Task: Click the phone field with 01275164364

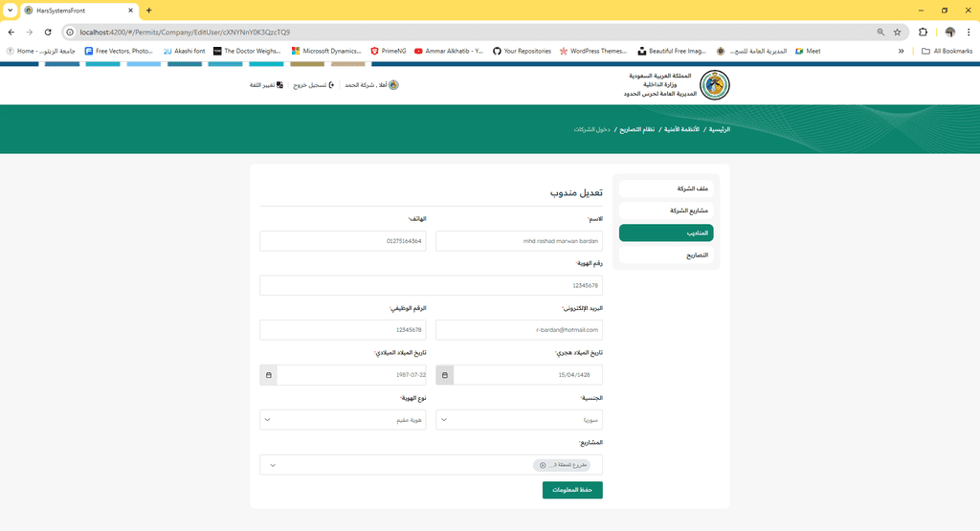Action: [344, 241]
